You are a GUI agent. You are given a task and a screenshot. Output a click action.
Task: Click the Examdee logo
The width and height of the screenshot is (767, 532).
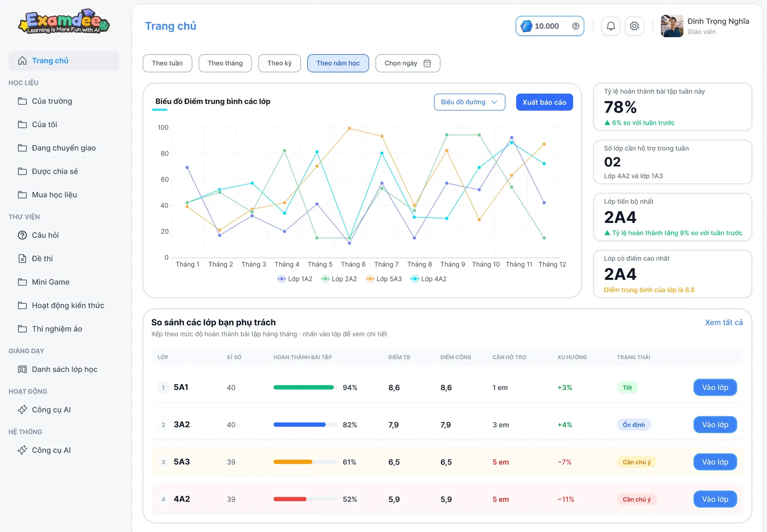[64, 22]
